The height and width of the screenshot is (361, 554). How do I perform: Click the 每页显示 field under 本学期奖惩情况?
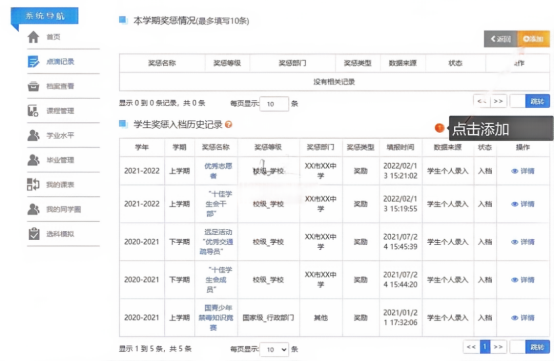(274, 104)
